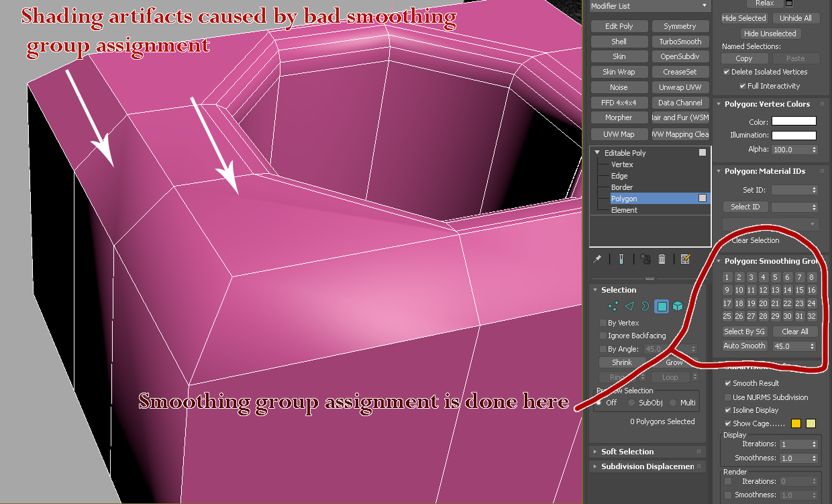Add the TurboSmooth modifier
832x504 pixels.
pyautogui.click(x=680, y=42)
